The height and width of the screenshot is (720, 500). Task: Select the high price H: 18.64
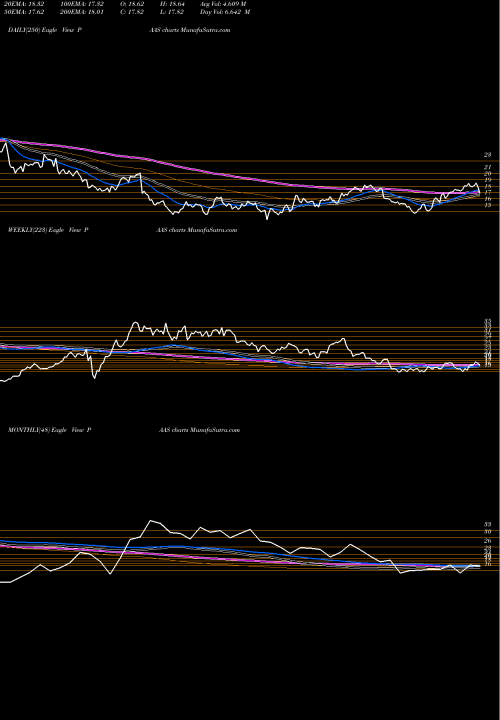tap(172, 4)
